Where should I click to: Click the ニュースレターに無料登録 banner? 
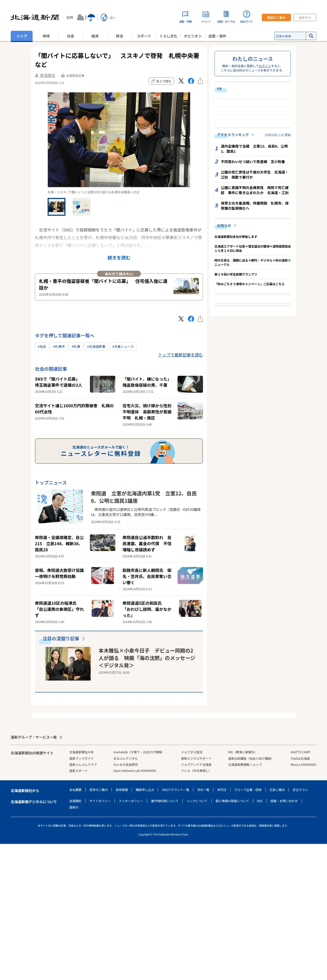tap(119, 451)
